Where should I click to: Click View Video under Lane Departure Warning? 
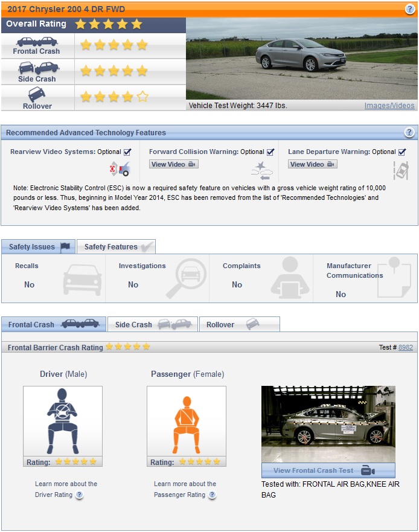click(x=312, y=164)
